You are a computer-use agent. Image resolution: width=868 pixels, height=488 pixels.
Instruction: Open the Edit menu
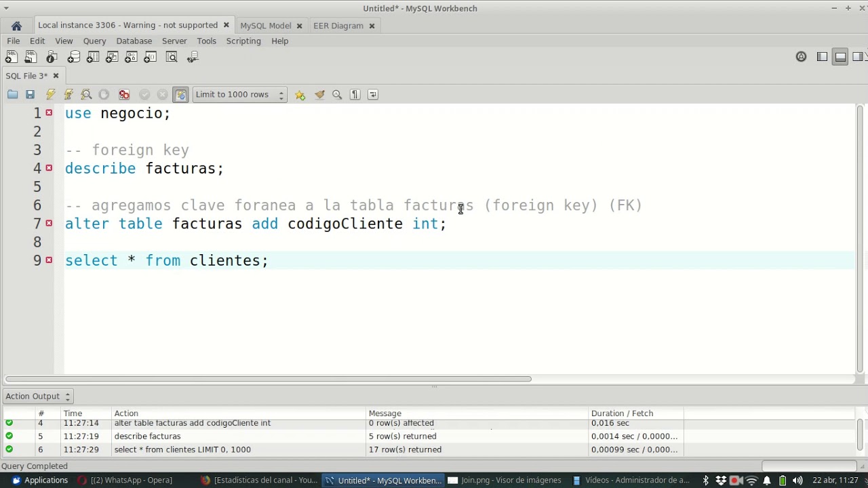tap(37, 41)
